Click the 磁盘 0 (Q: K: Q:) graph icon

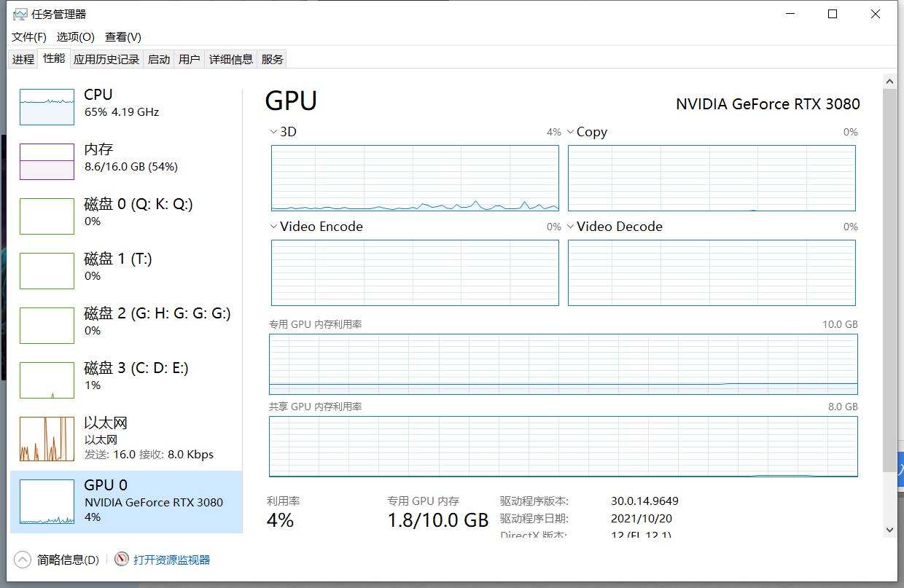click(47, 216)
